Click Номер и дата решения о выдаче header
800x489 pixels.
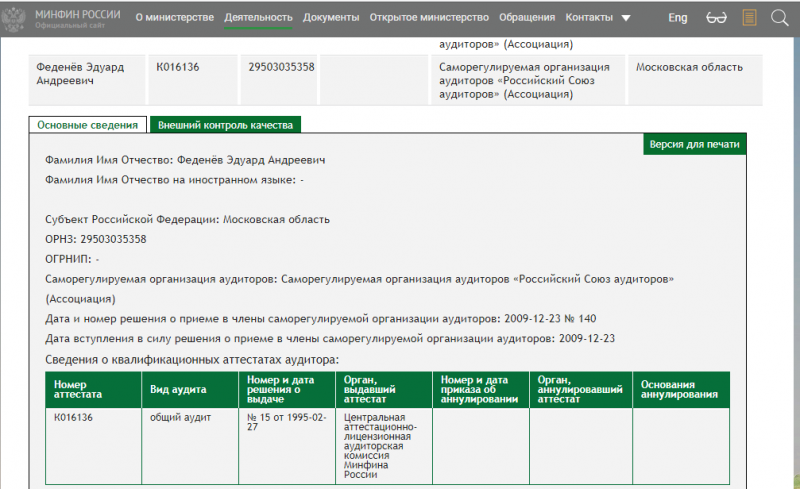point(287,389)
